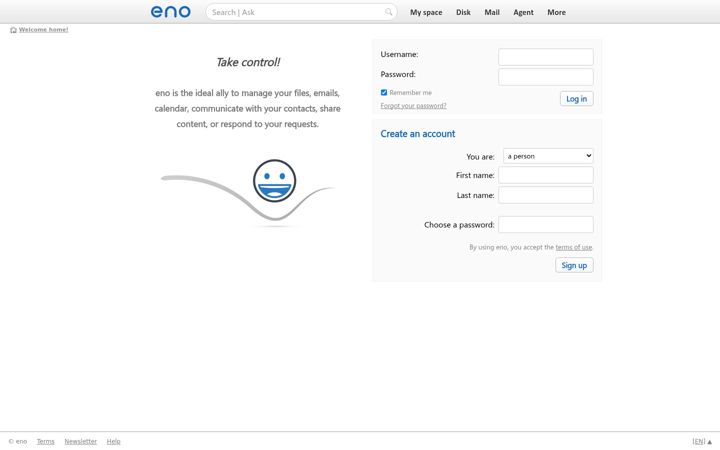720x450 pixels.
Task: Click the home icon beside Welcome home
Action: point(13,30)
